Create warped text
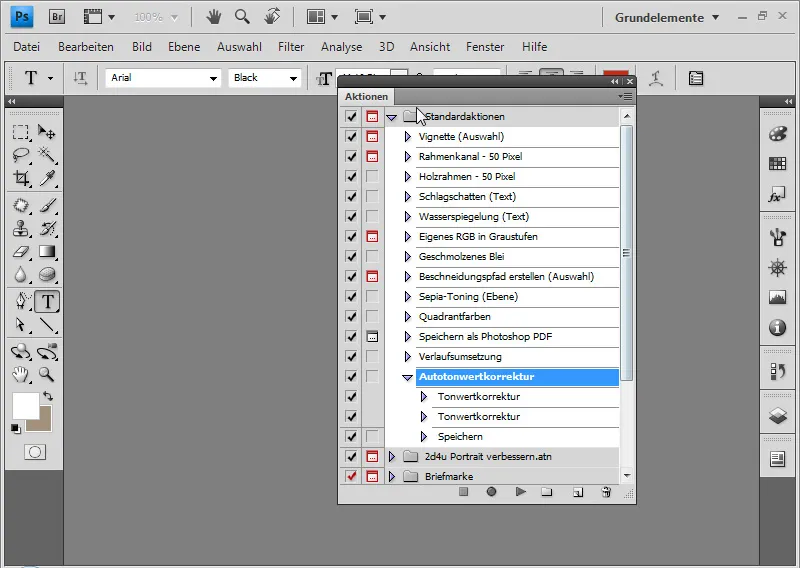 pyautogui.click(x=656, y=78)
